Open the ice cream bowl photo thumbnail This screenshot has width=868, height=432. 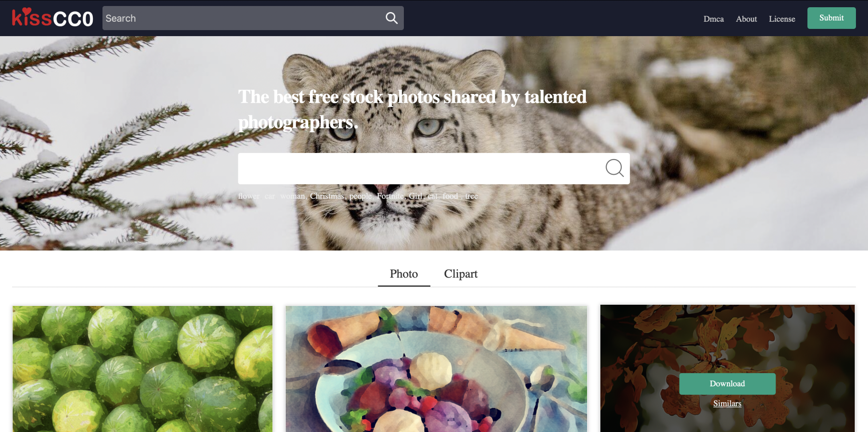(436, 369)
